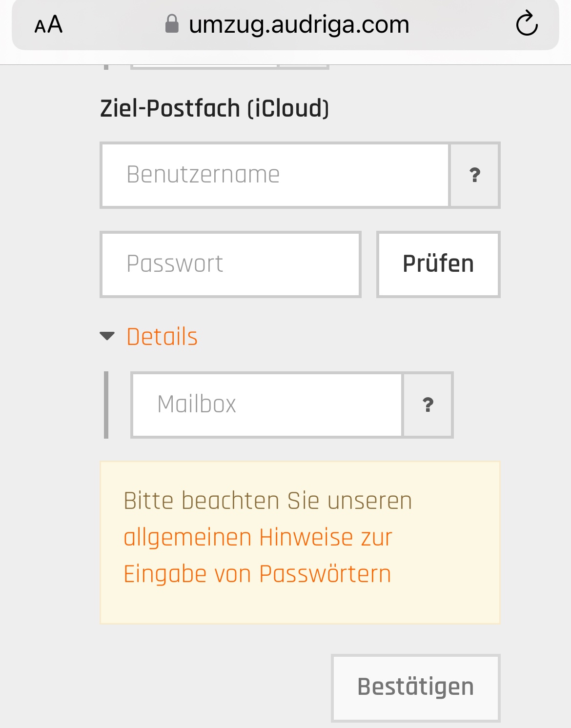Tap the AA text size button
This screenshot has width=571, height=728.
[x=48, y=24]
